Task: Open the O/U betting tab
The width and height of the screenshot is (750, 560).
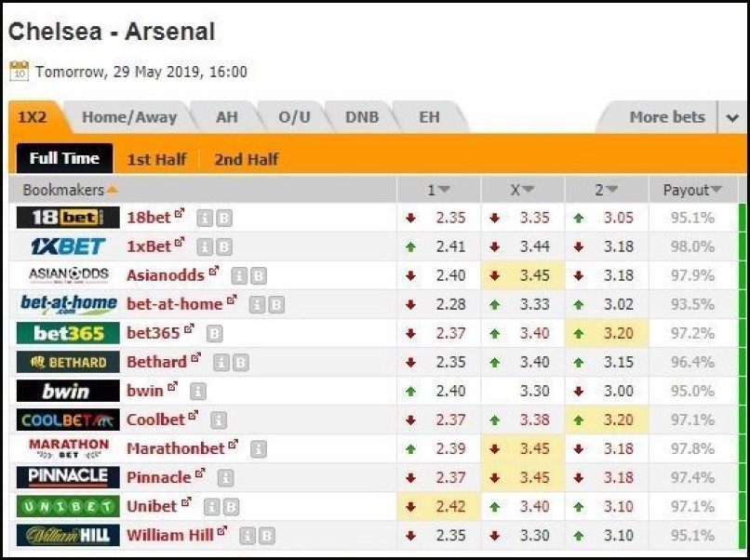Action: [294, 117]
